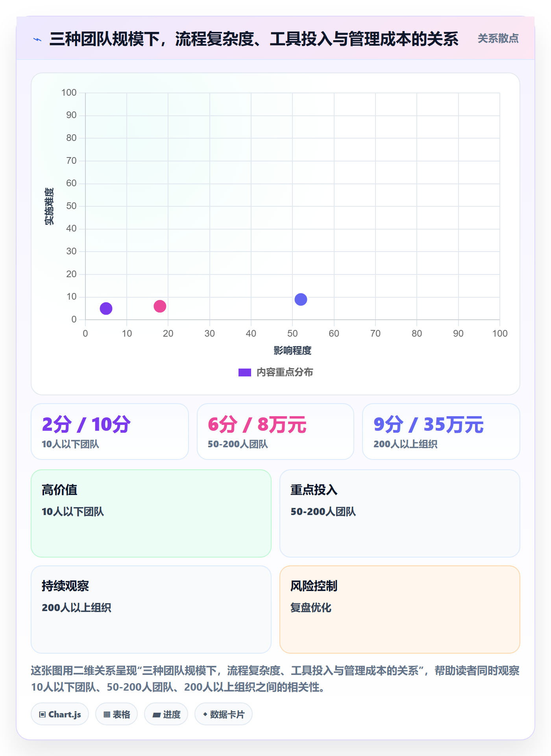551x756 pixels.
Task: Click the 数据卡片 tag diamond icon
Action: 205,714
